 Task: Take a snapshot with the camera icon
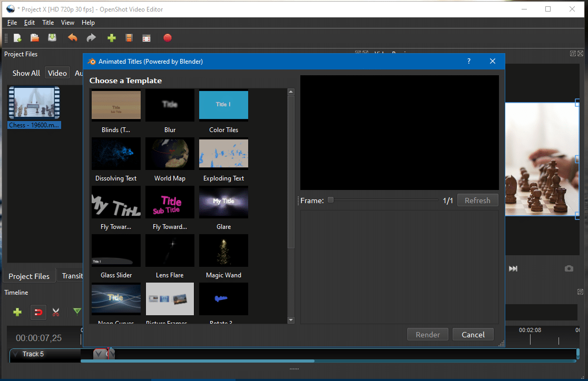569,268
